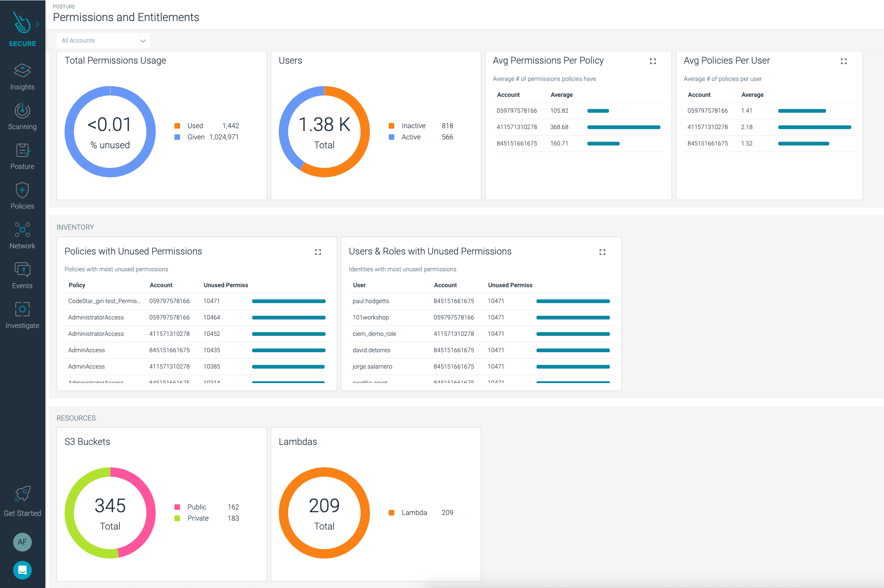
Task: Expand the sidebar with the chevron
Action: (x=38, y=23)
